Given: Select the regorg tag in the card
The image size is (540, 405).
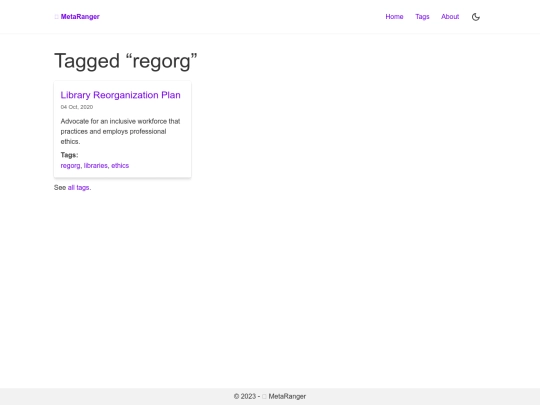Looking at the screenshot, I should [70, 166].
